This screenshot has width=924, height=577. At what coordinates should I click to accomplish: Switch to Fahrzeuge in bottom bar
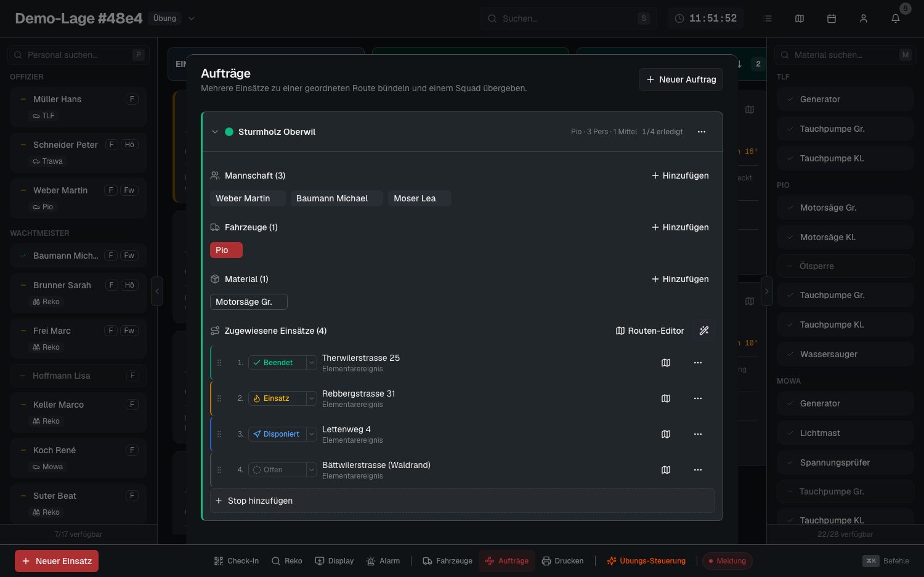tap(448, 561)
